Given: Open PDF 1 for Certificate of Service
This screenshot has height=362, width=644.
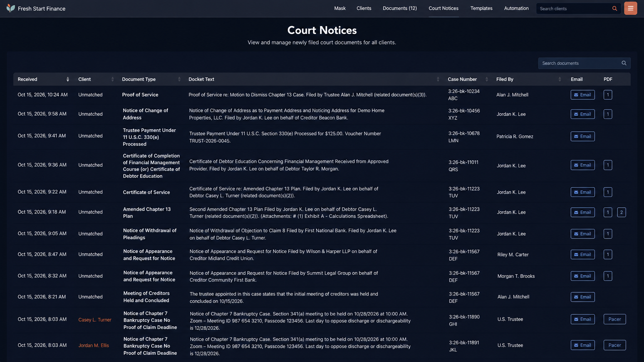Looking at the screenshot, I should 608,192.
